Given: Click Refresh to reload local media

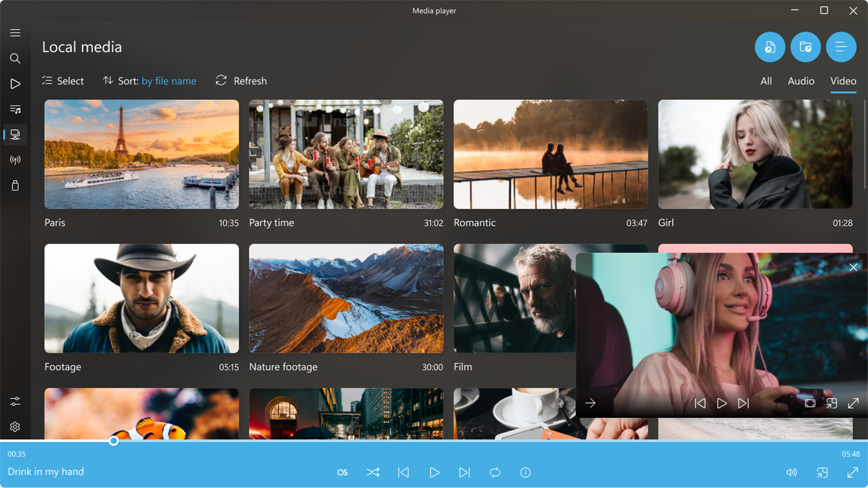Looking at the screenshot, I should [x=241, y=81].
